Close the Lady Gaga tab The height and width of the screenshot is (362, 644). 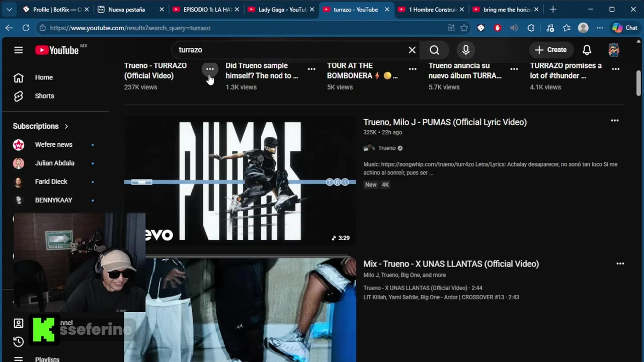pos(311,9)
